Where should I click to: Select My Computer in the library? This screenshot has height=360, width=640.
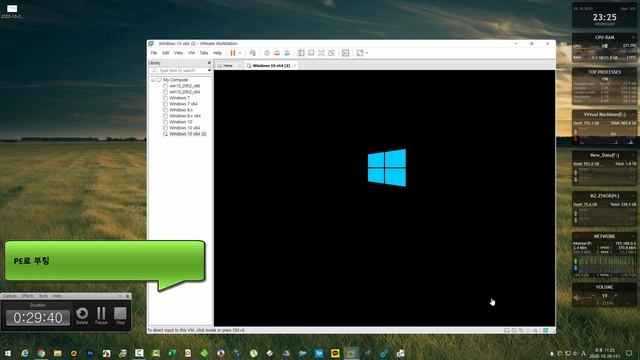(x=176, y=80)
